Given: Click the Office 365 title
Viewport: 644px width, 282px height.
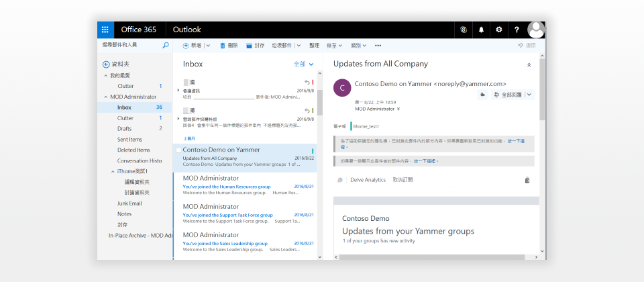Looking at the screenshot, I should pos(138,30).
